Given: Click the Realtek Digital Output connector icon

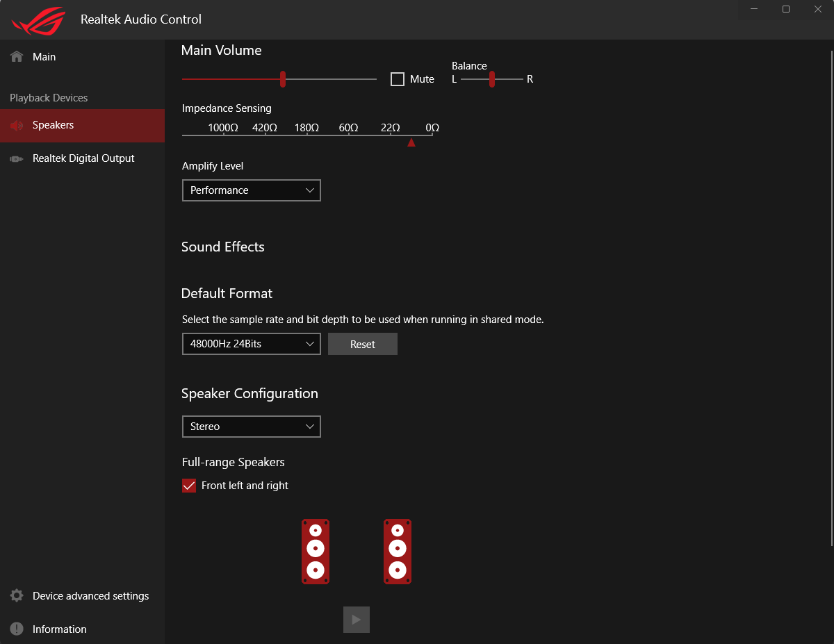Looking at the screenshot, I should [x=17, y=159].
